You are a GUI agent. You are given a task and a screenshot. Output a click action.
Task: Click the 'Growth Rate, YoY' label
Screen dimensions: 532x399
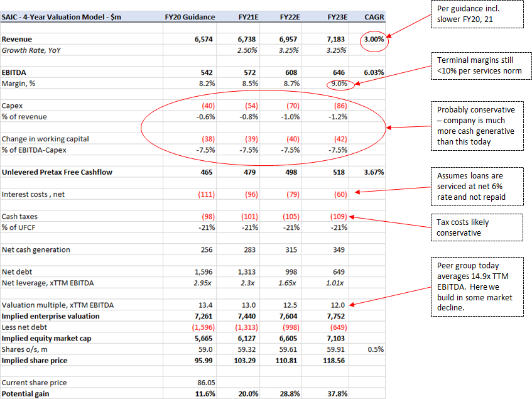31,50
